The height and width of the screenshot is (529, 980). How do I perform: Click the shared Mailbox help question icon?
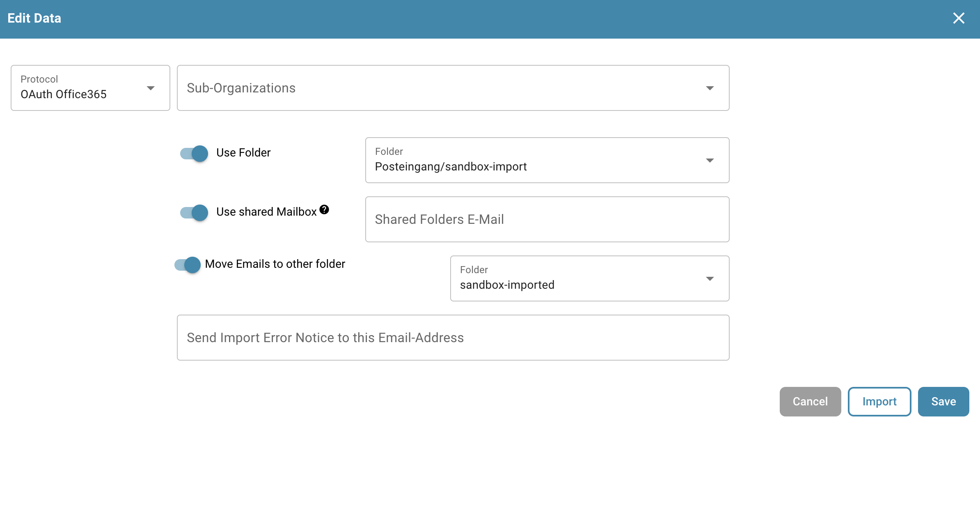point(324,210)
